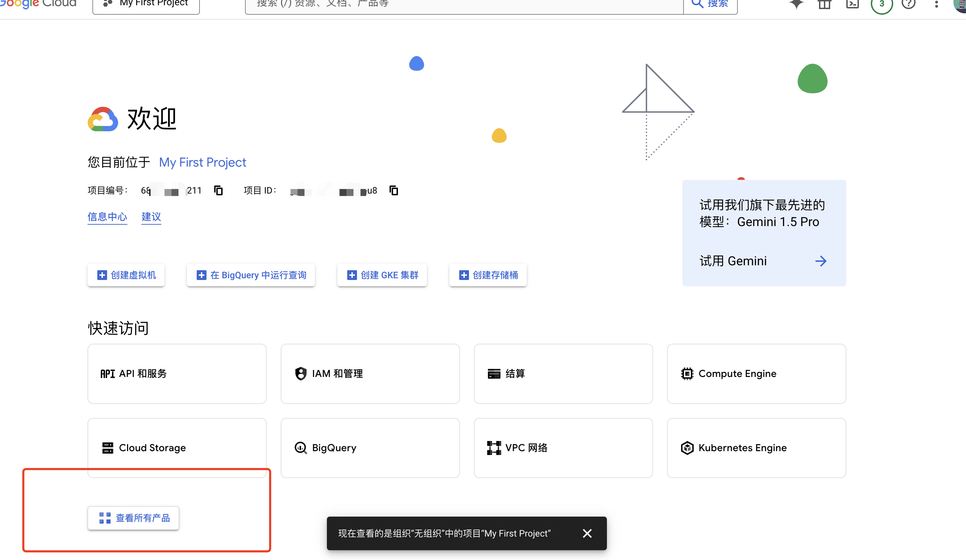Open the VPC 网络 card

(x=563, y=448)
